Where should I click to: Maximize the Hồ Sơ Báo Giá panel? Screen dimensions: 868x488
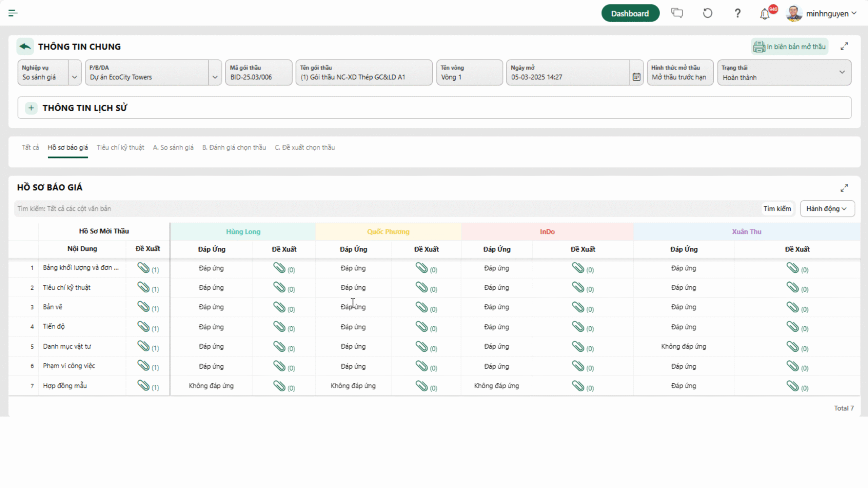(x=844, y=188)
